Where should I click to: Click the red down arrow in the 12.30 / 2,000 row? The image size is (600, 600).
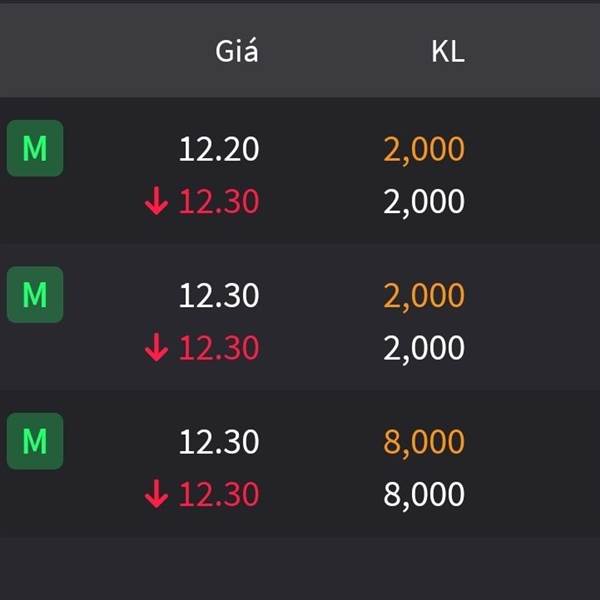(156, 349)
